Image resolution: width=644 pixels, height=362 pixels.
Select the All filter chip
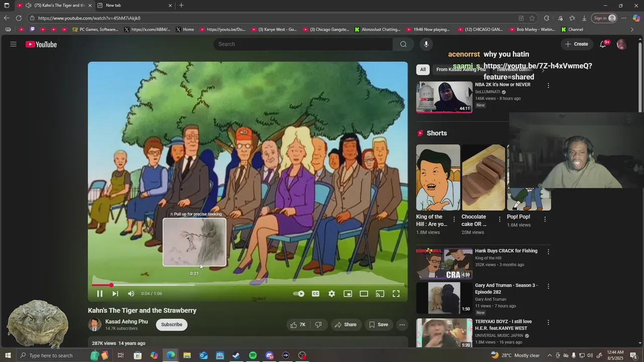(423, 69)
